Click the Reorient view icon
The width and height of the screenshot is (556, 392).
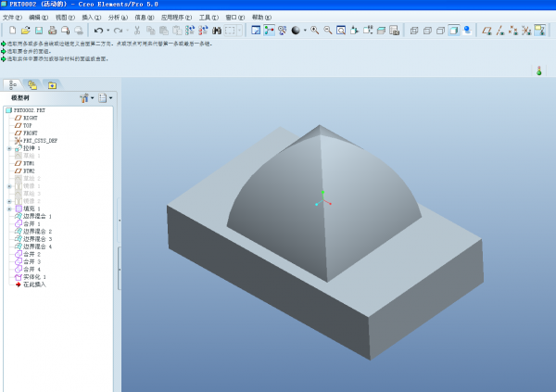354,31
